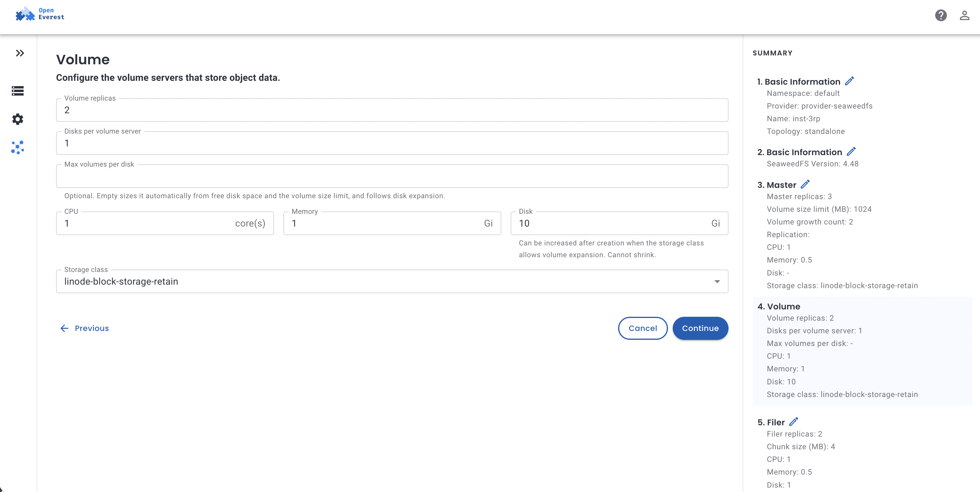This screenshot has width=980, height=492.
Task: Edit the Master step with the pencil
Action: point(805,184)
